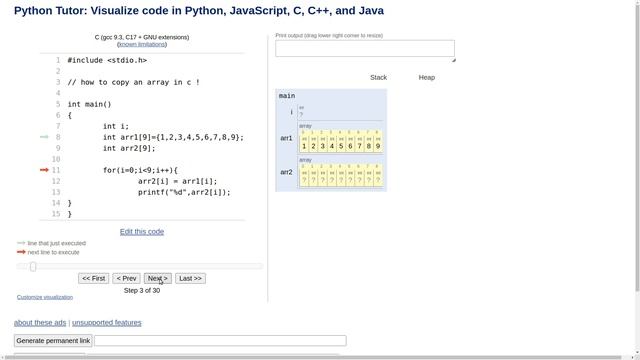Click the 'Step 3 of 30' text

(x=142, y=291)
